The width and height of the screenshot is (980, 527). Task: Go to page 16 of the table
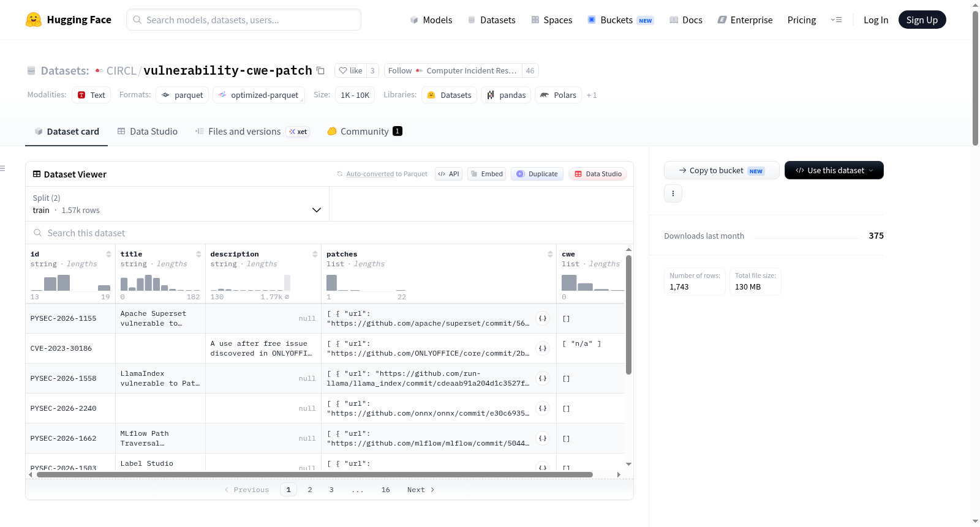tap(386, 490)
